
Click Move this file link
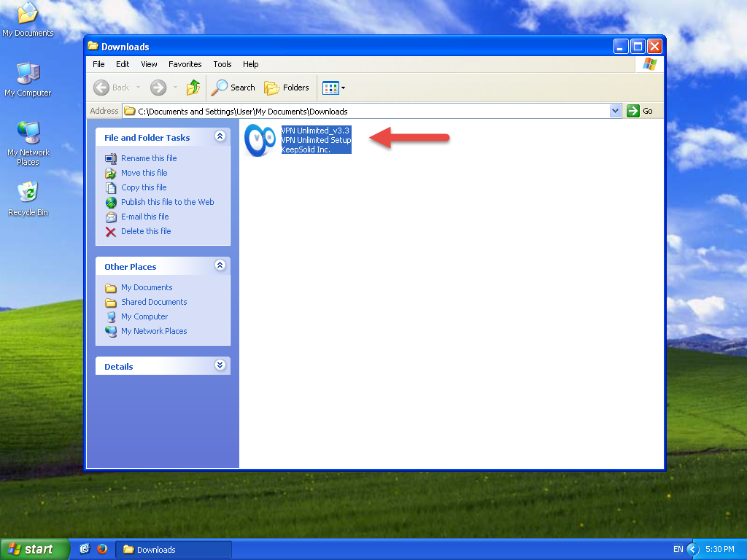point(144,173)
